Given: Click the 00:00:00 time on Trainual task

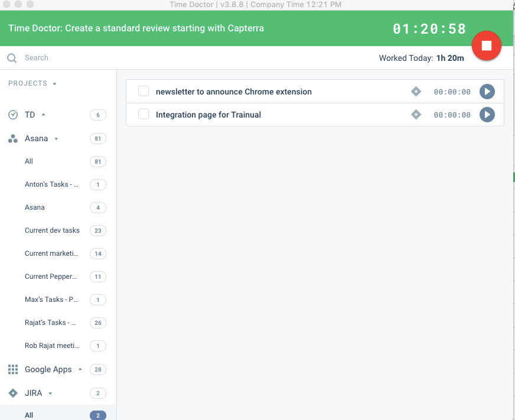Looking at the screenshot, I should click(452, 115).
